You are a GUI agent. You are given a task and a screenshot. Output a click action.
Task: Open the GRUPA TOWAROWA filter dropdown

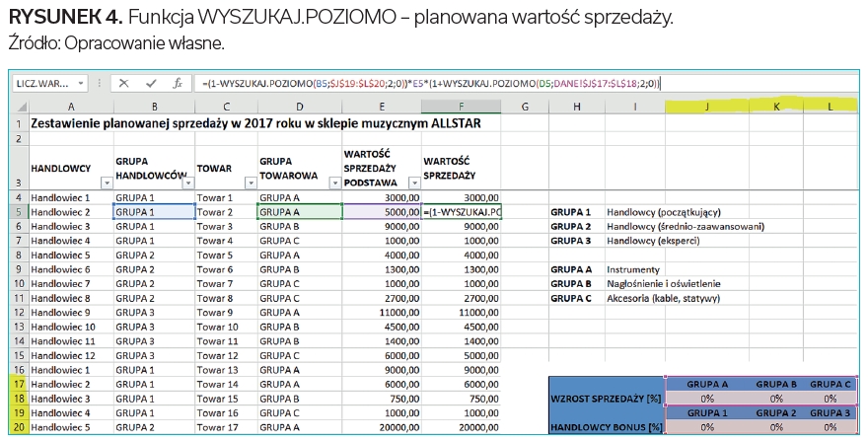pyautogui.click(x=333, y=183)
